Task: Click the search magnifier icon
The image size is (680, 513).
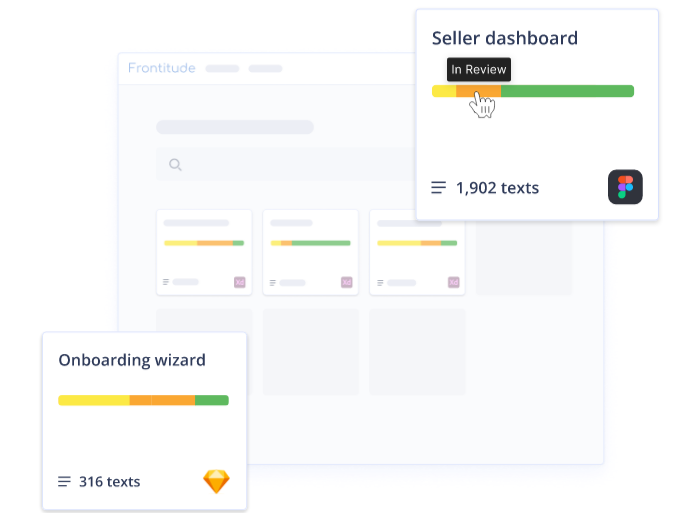Action: pos(176,165)
